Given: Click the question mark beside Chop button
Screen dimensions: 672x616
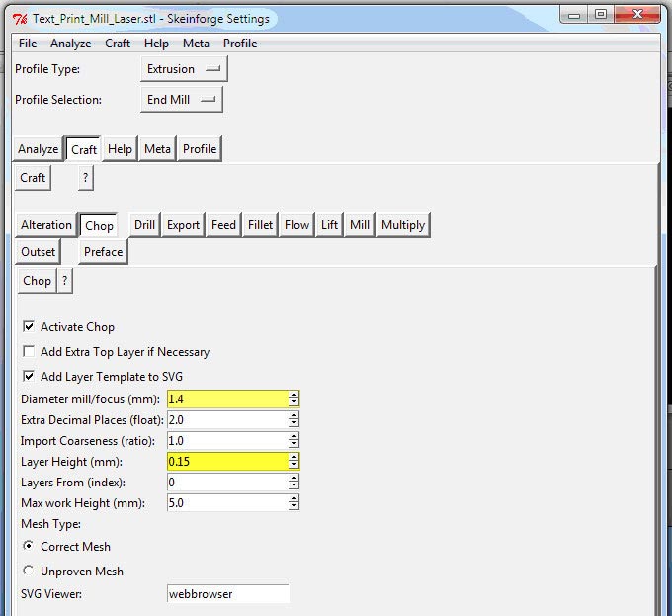Looking at the screenshot, I should (x=64, y=281).
